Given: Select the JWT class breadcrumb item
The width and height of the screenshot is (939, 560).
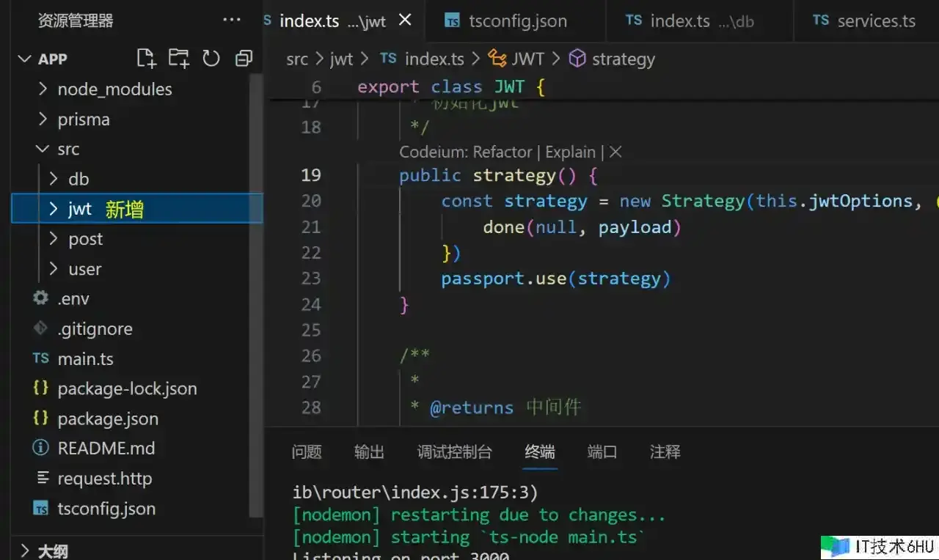Looking at the screenshot, I should coord(527,59).
